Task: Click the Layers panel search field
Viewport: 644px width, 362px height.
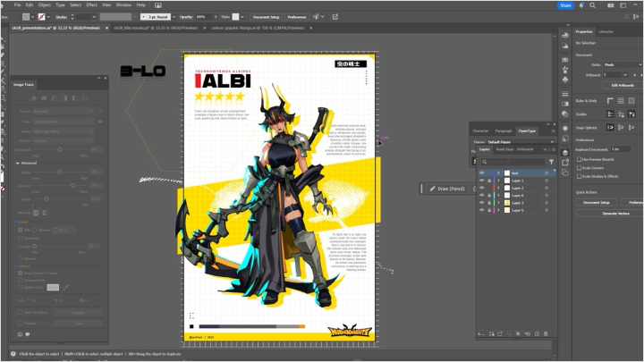Action: tap(513, 162)
